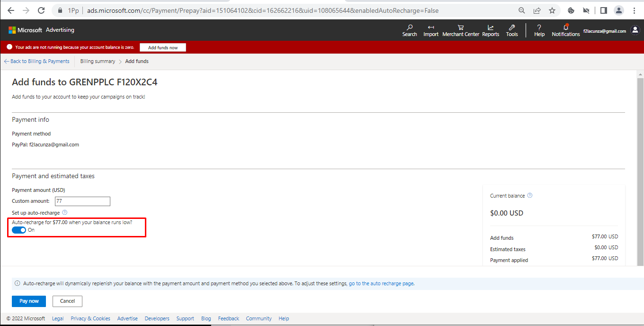Click the alert icon in the red banner
Screen dimensions: 644x326
(x=9, y=47)
